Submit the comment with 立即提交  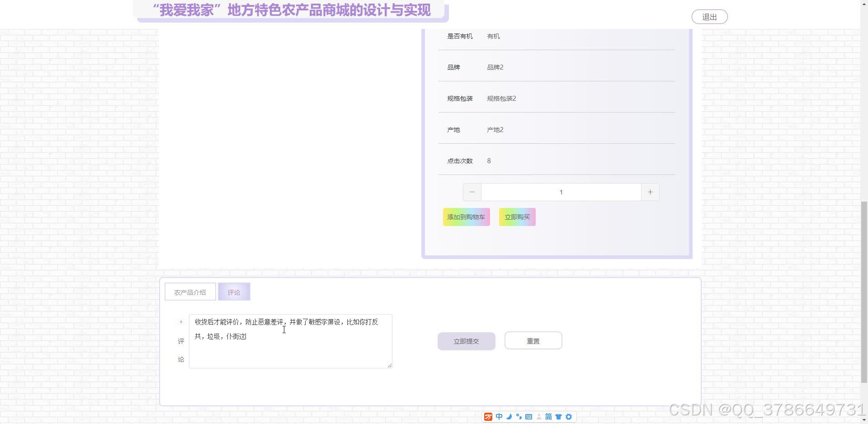466,341
